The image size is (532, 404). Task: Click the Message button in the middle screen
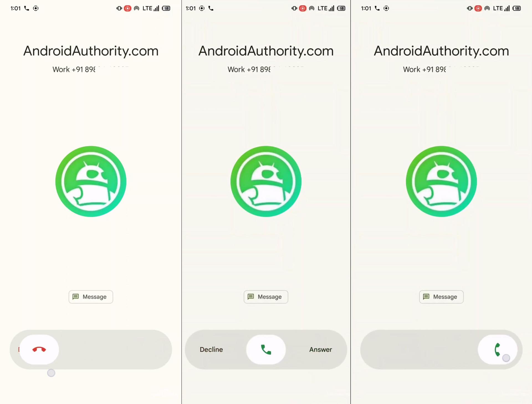tap(266, 297)
